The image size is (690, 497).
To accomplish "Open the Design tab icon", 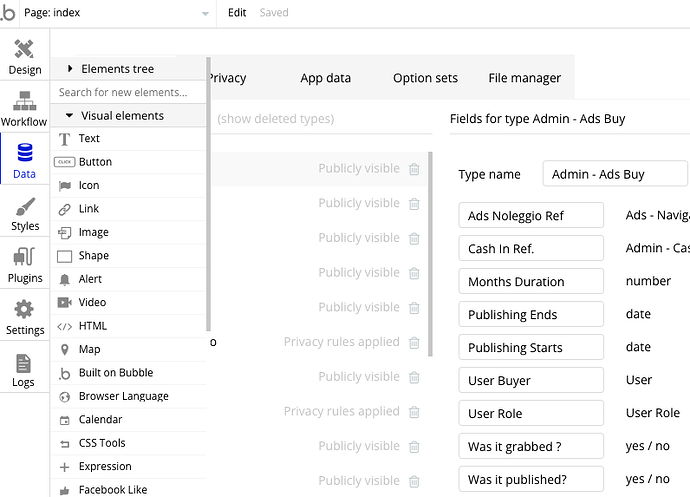I will 25,48.
